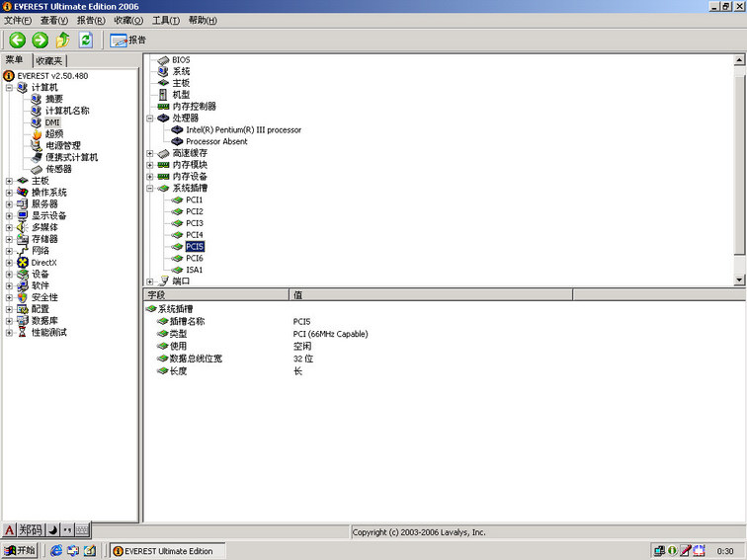This screenshot has height=560, width=747.
Task: Click the Up level arrow toolbar icon
Action: [63, 40]
